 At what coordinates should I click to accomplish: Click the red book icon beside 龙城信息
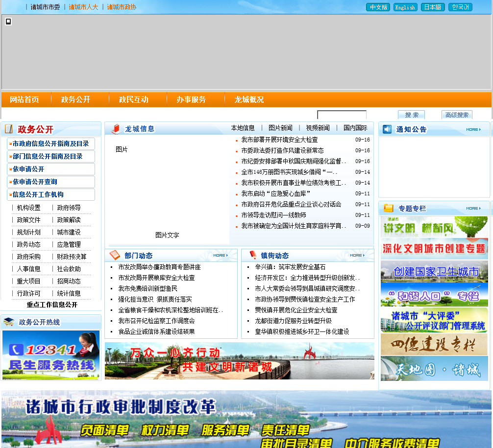tap(116, 129)
